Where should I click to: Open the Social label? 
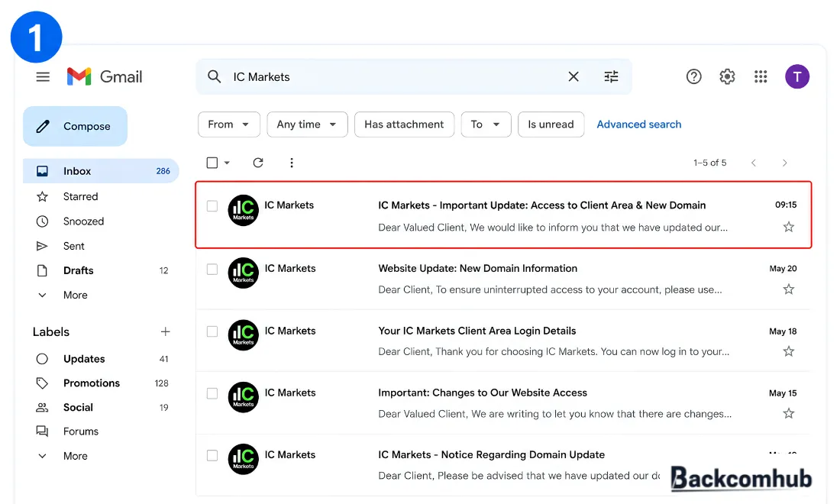(x=101, y=408)
